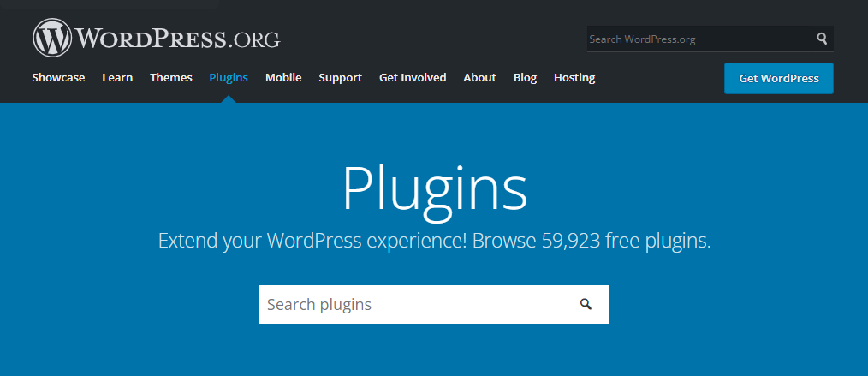Viewport: 868px width, 376px height.
Task: Click the large Plugins page heading
Action: 434,188
